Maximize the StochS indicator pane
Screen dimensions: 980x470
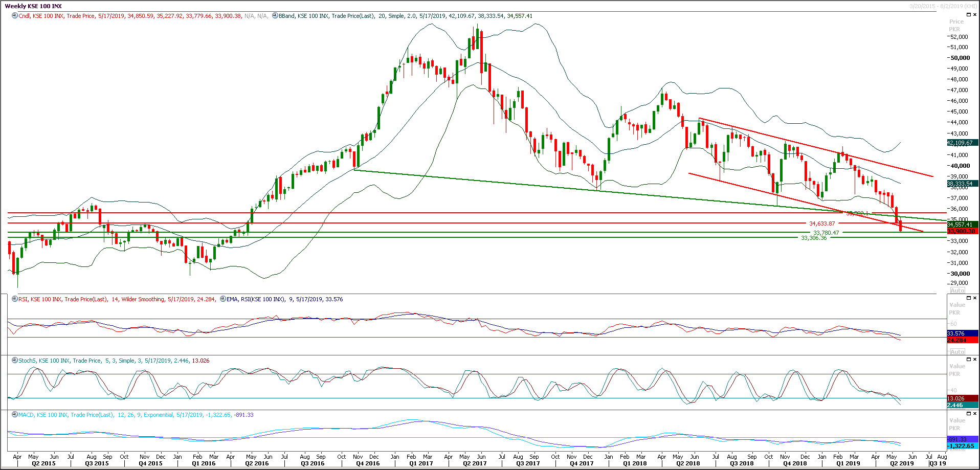[968, 358]
